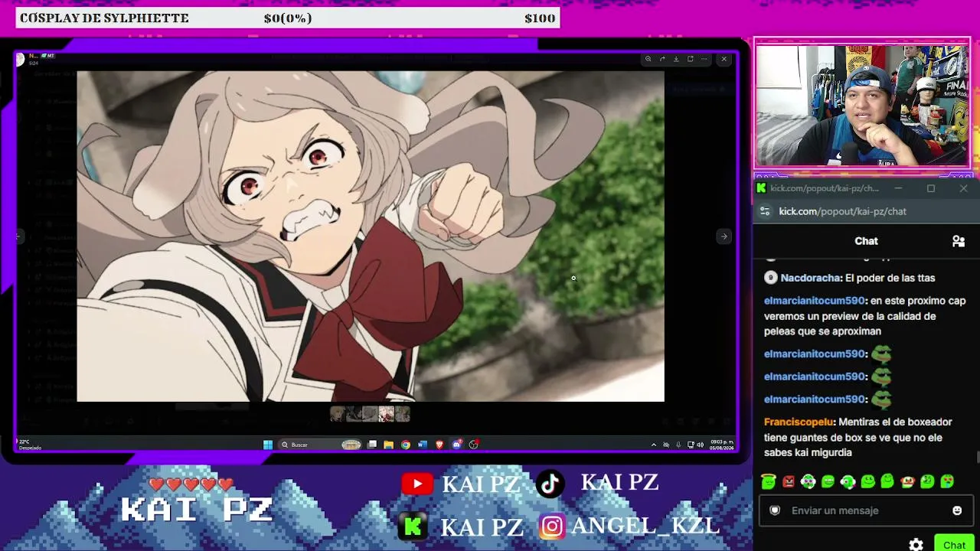Select the first thumbnail in the image strip
980x551 pixels.
click(x=338, y=414)
